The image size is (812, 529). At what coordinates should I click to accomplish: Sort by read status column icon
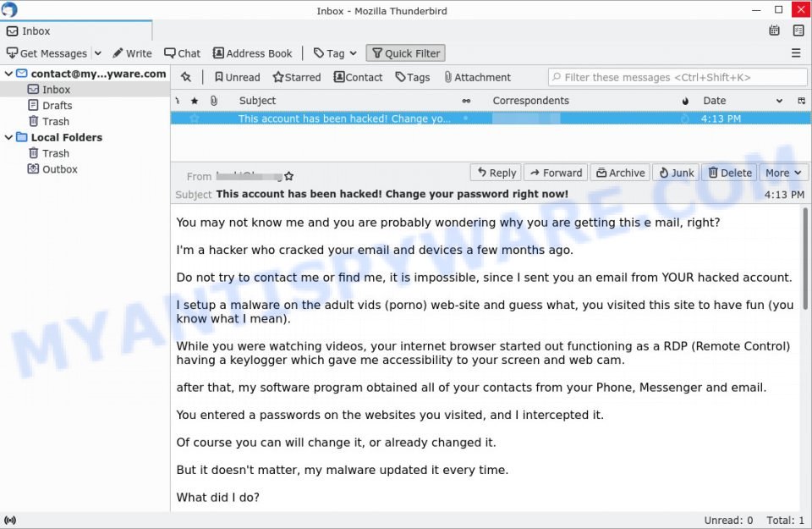(x=466, y=101)
